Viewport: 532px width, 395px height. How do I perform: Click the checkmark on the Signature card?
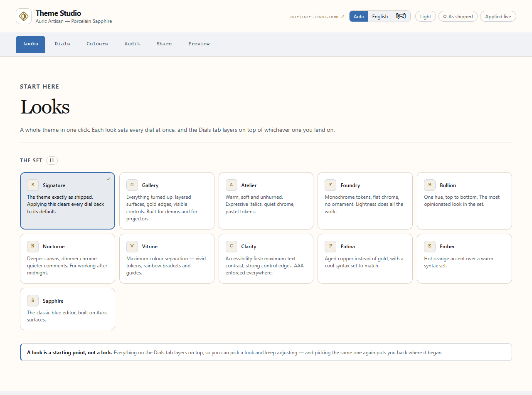pos(108,179)
